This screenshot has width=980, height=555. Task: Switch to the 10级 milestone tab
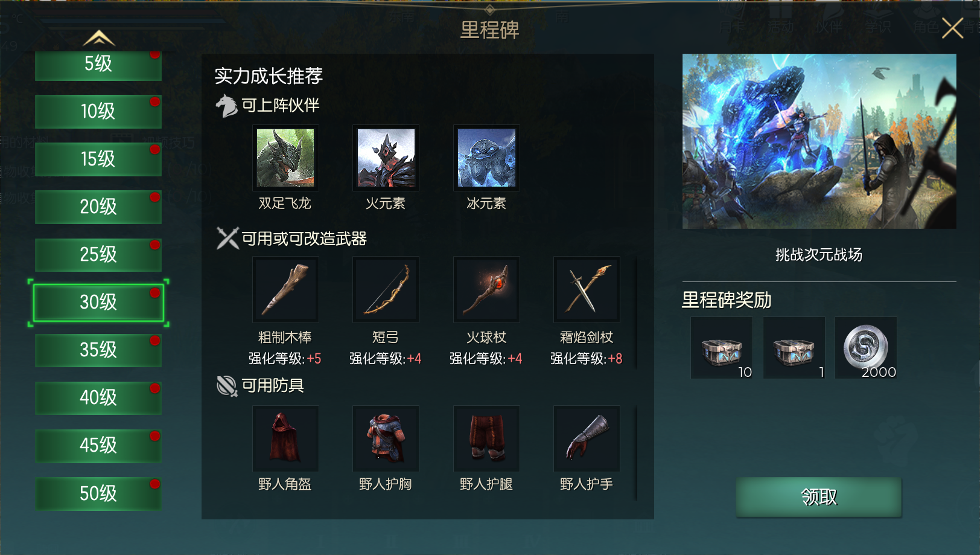click(x=98, y=111)
